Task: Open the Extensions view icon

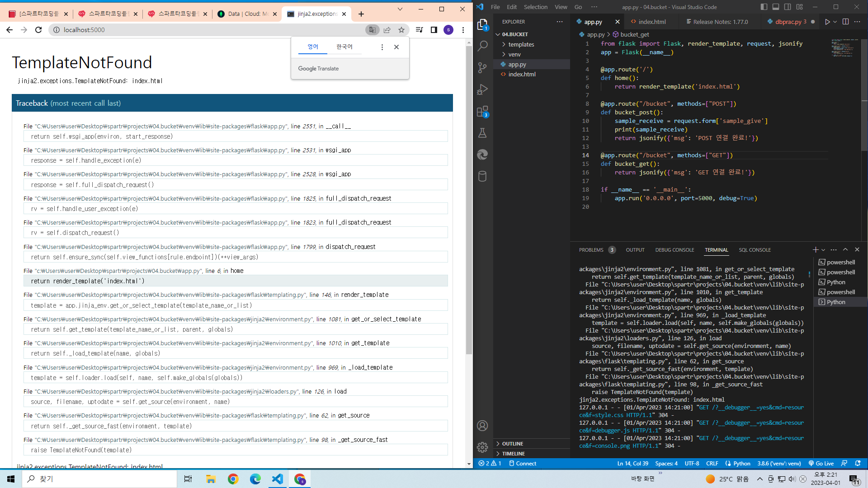Action: (482, 111)
